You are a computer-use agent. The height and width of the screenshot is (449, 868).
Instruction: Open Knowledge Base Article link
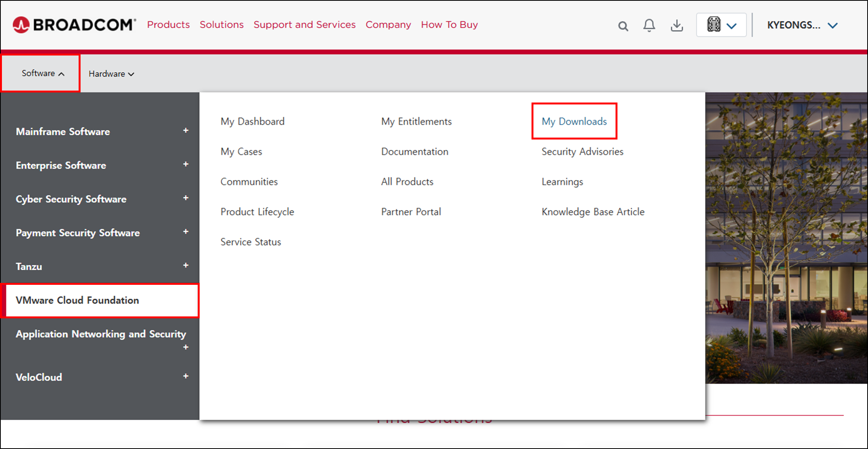593,212
